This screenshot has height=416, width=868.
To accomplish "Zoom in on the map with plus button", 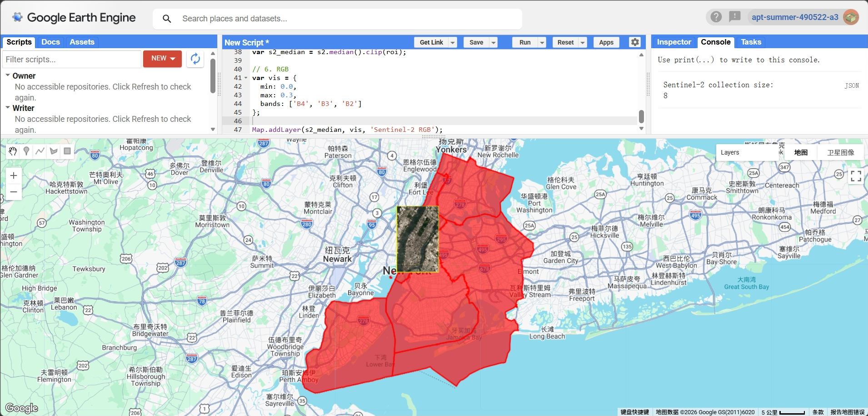I will (14, 175).
